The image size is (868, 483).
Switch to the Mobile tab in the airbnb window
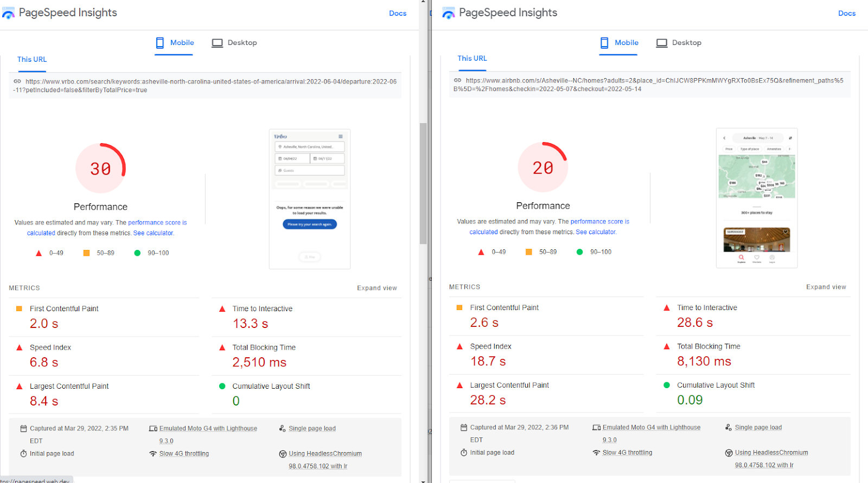[x=618, y=43]
